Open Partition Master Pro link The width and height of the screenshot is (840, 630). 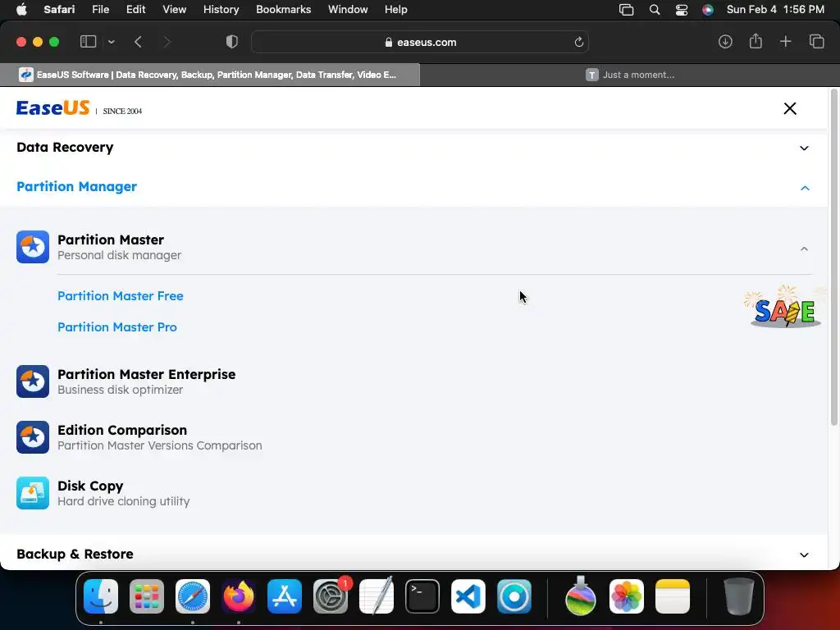click(117, 326)
